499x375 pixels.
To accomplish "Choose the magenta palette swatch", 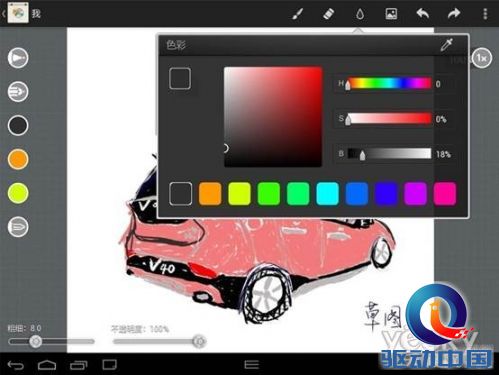I will click(x=445, y=193).
